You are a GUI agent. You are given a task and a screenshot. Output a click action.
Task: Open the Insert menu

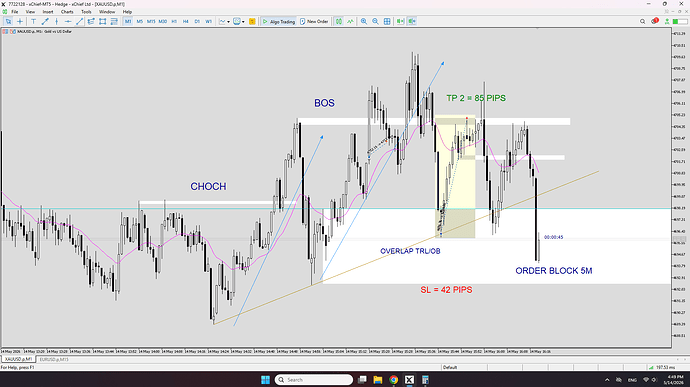[48, 12]
